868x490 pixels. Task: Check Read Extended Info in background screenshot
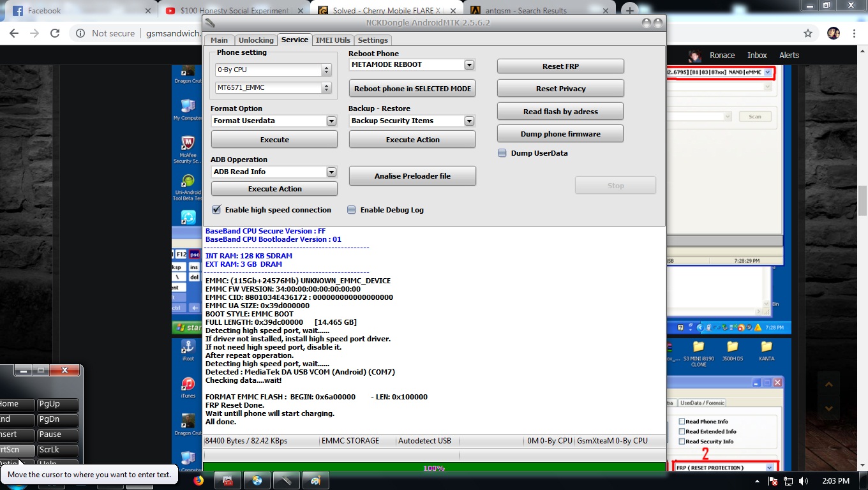pos(682,431)
